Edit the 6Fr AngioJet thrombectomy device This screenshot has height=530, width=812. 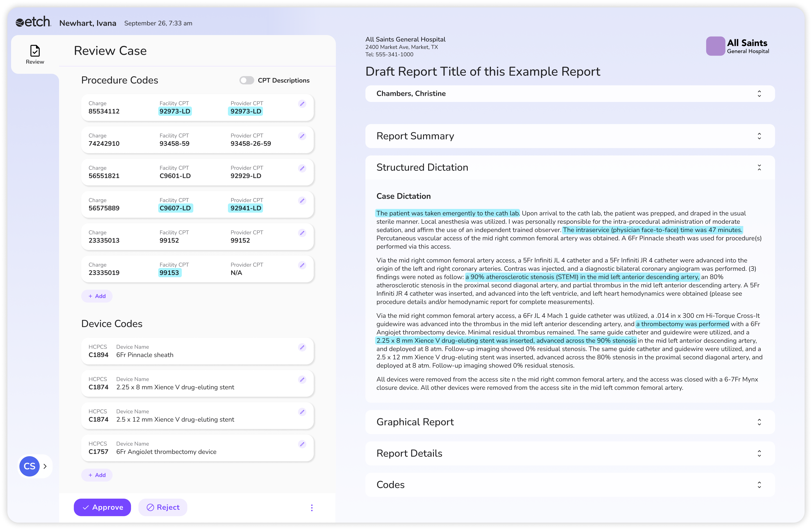pyautogui.click(x=302, y=444)
